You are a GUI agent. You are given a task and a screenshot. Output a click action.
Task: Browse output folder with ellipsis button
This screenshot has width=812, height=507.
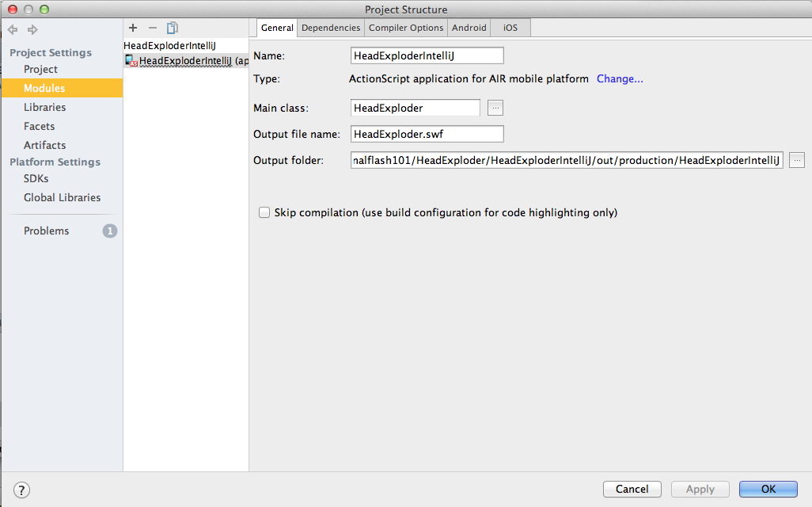(797, 160)
